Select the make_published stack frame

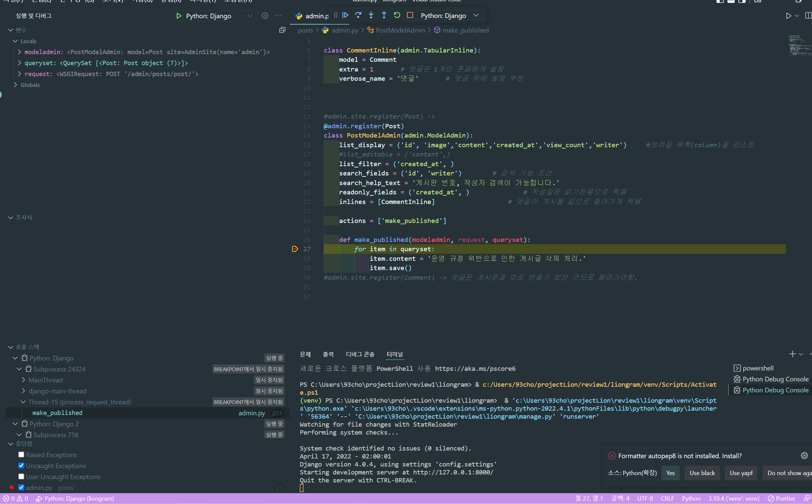coord(147,413)
